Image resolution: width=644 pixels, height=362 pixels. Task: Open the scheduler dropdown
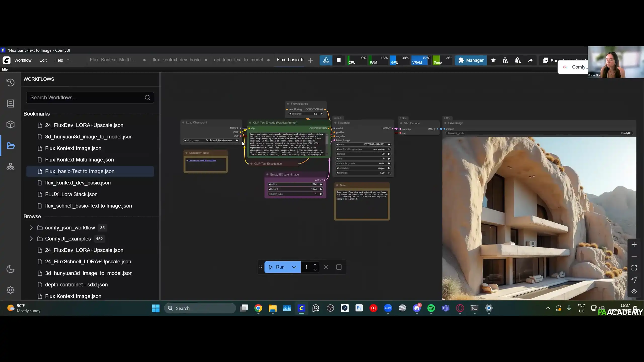(363, 168)
